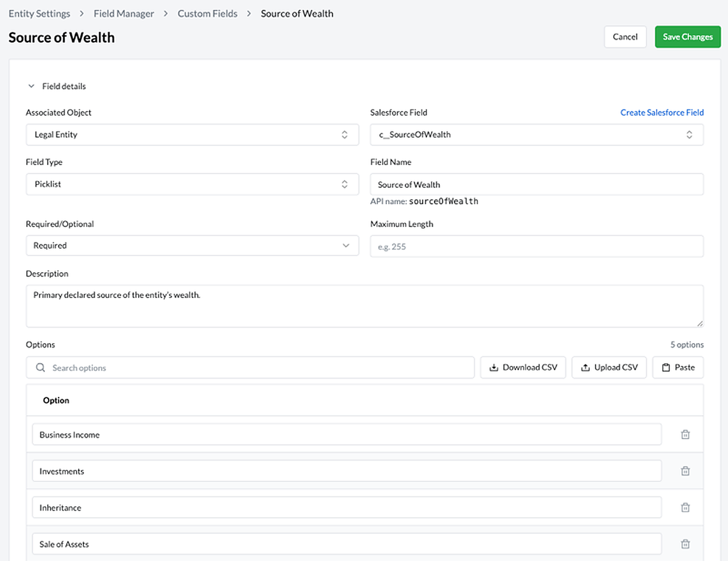728x561 pixels.
Task: Focus the Field Name input
Action: pyautogui.click(x=537, y=184)
